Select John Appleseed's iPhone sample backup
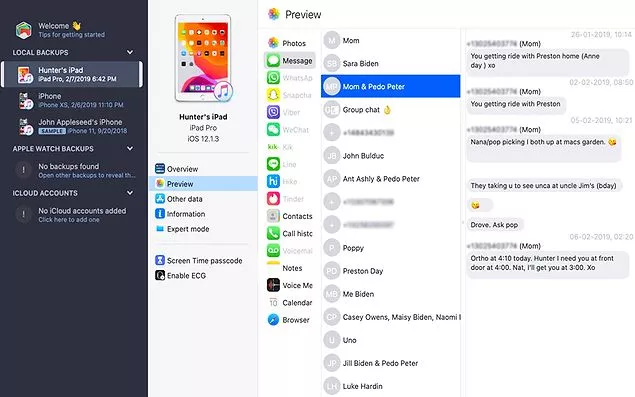Viewport: 635px width, 397px height. 72,126
